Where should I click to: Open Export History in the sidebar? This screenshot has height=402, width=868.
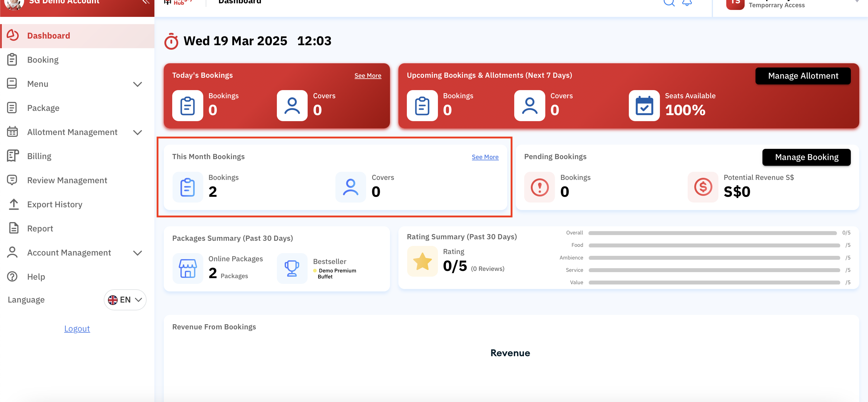tap(55, 204)
